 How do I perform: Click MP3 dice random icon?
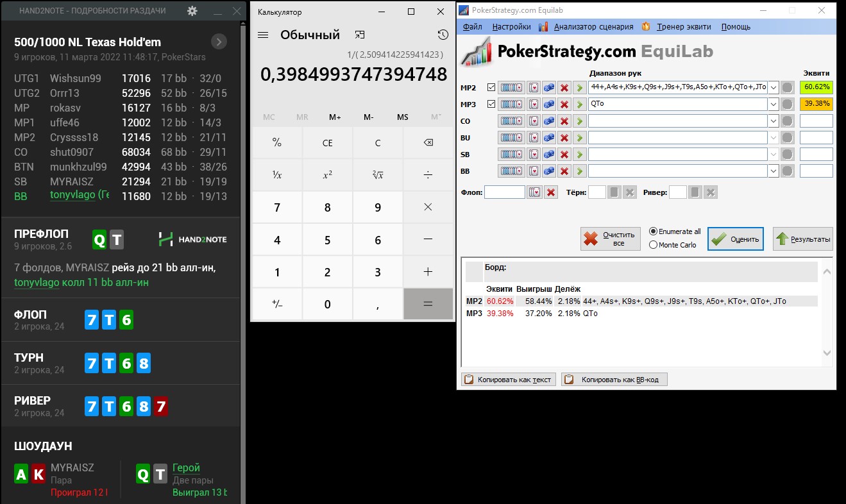click(549, 104)
